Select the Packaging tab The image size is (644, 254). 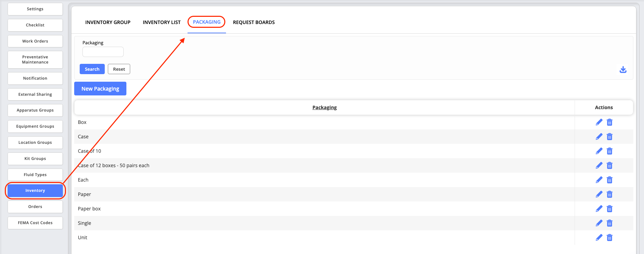coord(207,22)
